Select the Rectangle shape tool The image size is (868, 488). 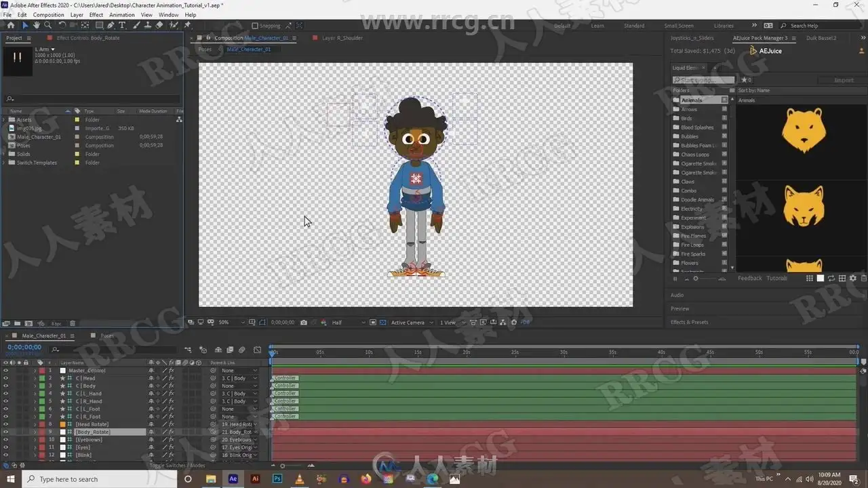coord(99,25)
